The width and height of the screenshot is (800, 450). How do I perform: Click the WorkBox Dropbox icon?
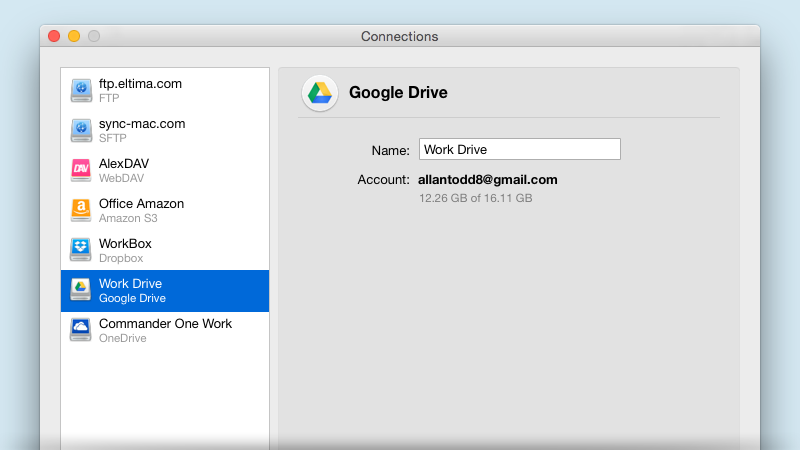tap(81, 250)
